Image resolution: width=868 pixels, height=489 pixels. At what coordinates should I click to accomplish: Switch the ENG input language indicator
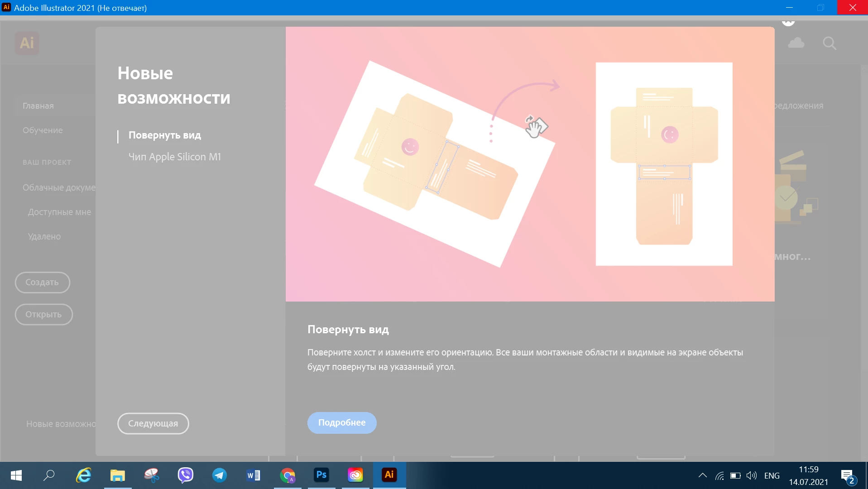[x=772, y=475]
